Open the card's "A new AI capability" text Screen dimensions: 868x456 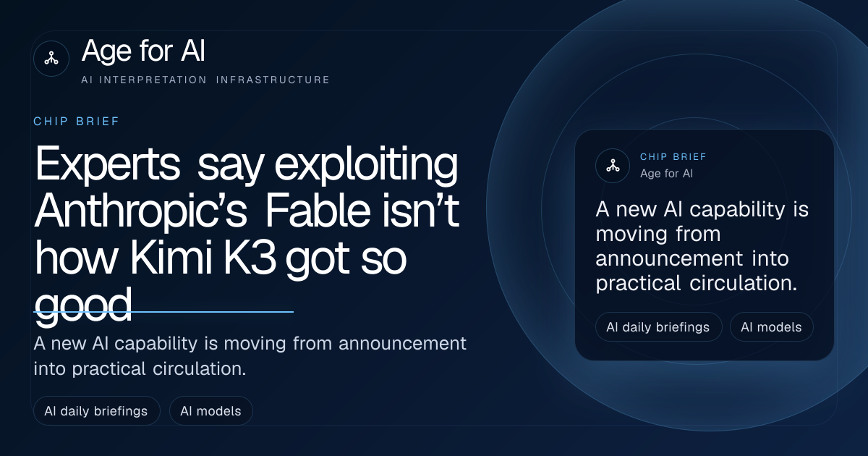point(702,247)
